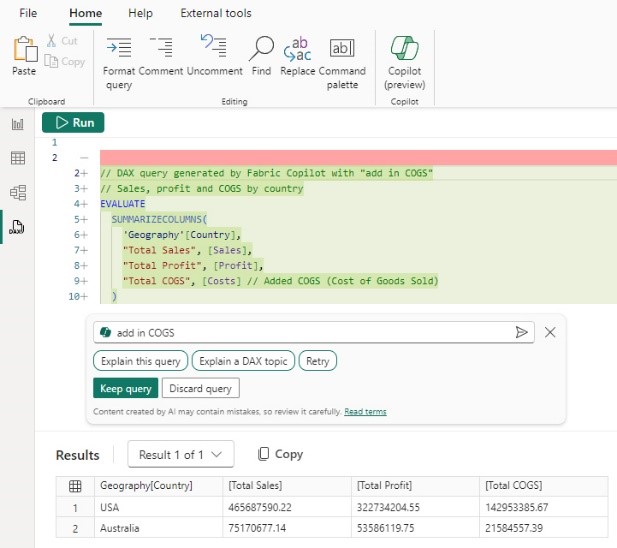Click the red removed line 2

pyautogui.click(x=358, y=157)
